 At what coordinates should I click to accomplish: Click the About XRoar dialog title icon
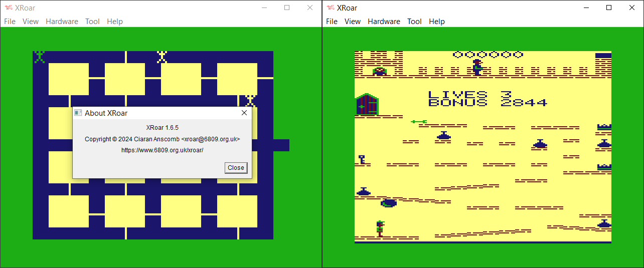[78, 113]
